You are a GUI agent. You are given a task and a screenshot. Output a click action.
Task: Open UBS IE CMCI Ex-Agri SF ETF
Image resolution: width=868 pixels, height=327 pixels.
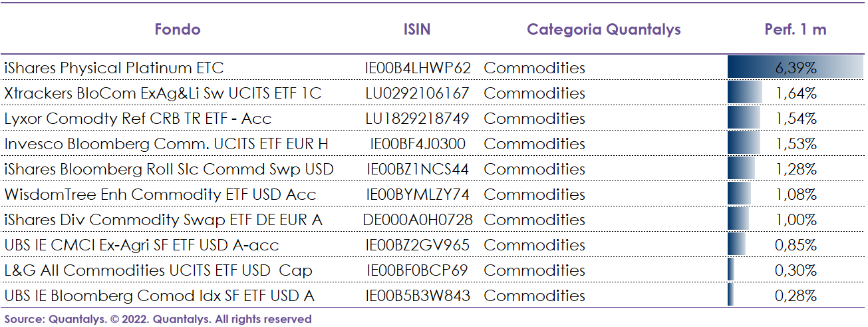(142, 245)
